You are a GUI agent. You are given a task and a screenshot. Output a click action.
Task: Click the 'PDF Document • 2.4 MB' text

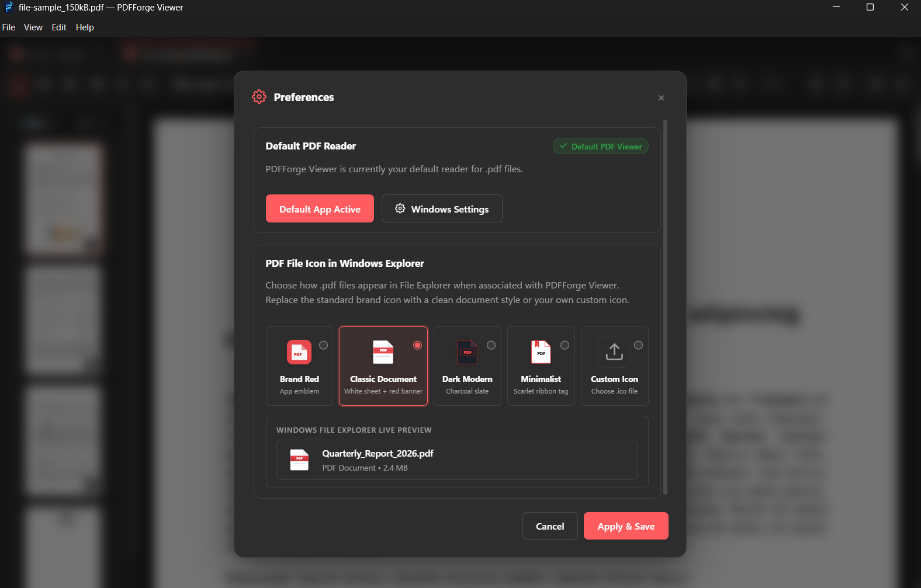[x=365, y=468]
